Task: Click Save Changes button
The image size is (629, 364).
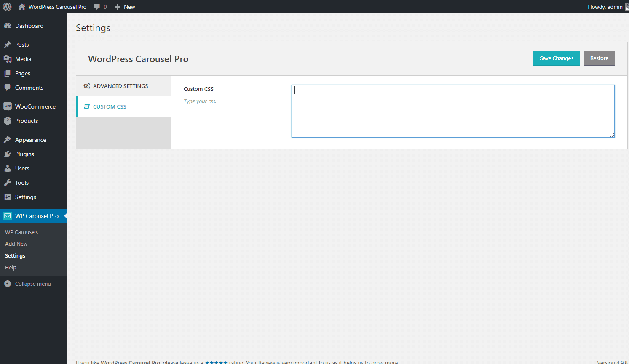Action: 557,58
